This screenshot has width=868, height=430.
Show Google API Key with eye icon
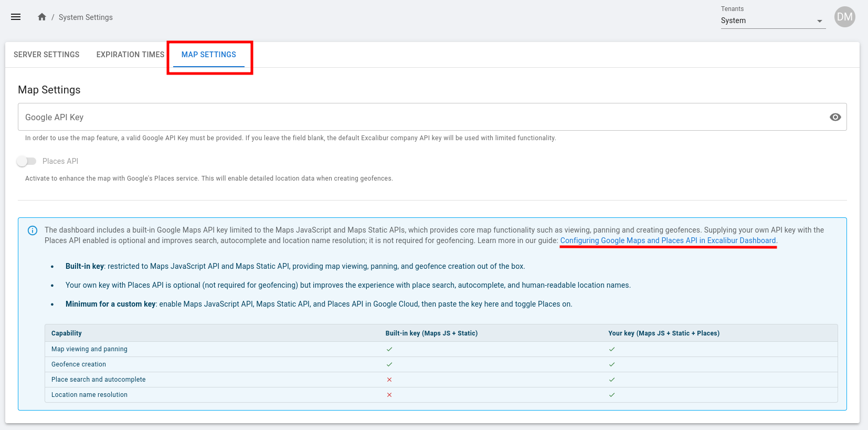tap(835, 117)
